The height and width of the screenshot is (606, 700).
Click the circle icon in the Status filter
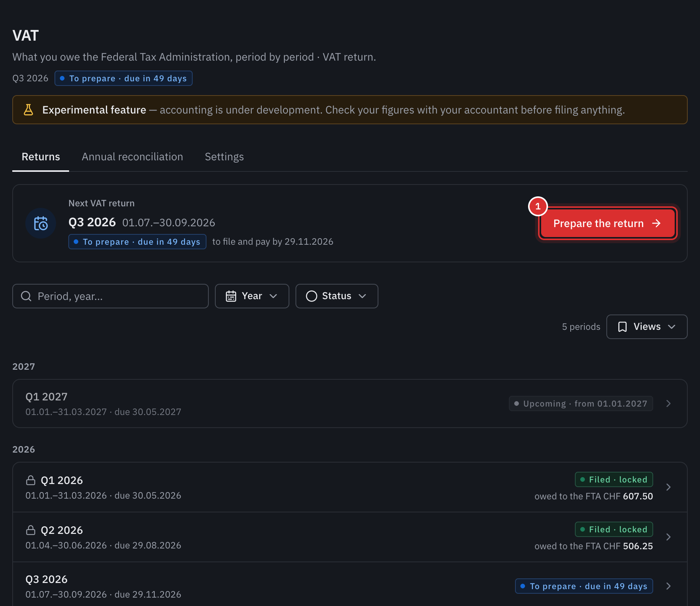point(312,296)
